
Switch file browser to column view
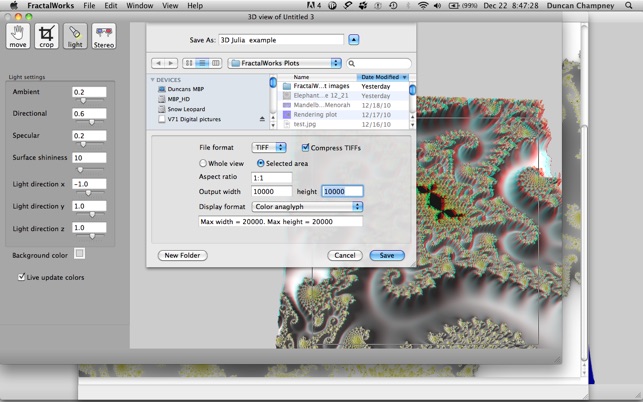coord(215,63)
